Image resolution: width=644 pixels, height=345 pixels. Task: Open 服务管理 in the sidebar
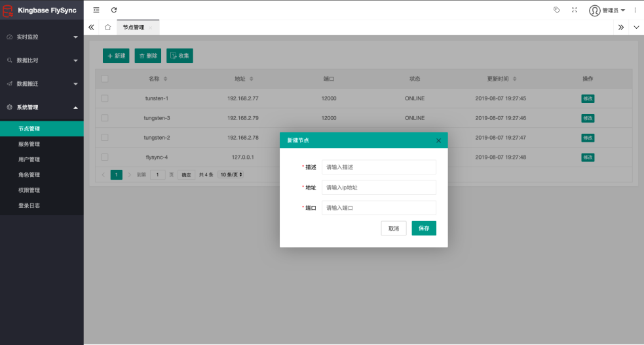pos(29,144)
